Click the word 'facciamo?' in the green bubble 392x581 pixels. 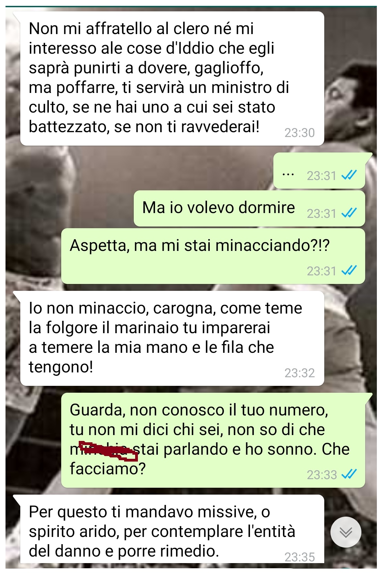[x=108, y=469]
